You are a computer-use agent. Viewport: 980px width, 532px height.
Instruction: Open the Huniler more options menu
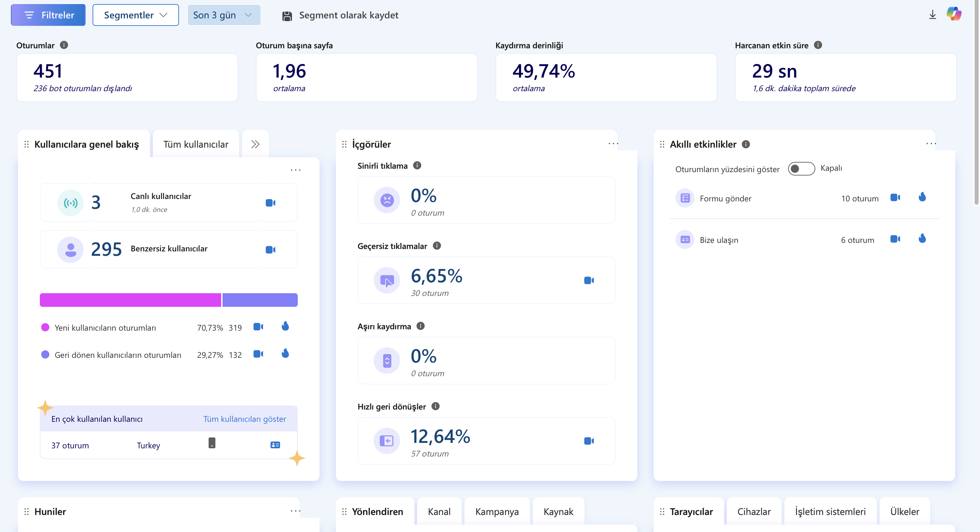[296, 511]
